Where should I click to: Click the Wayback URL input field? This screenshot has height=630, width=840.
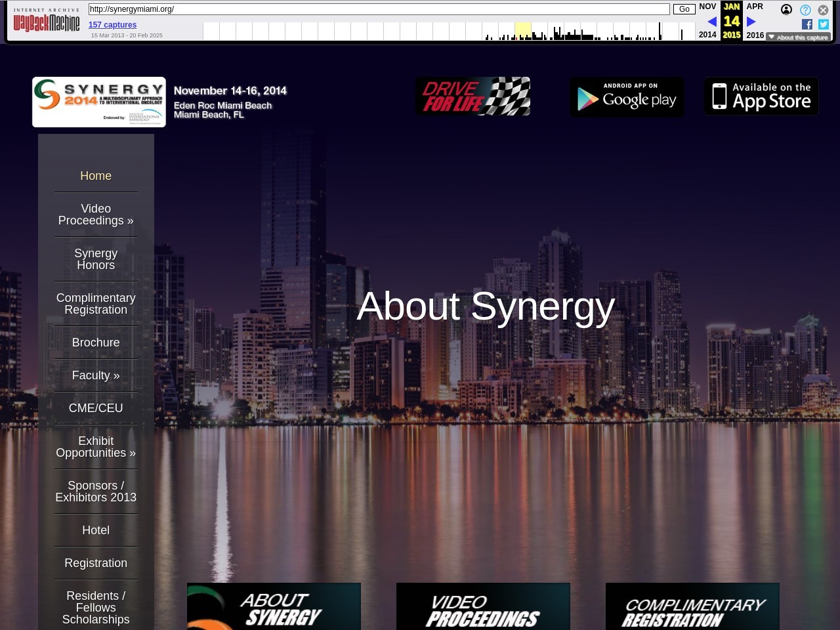(x=379, y=9)
